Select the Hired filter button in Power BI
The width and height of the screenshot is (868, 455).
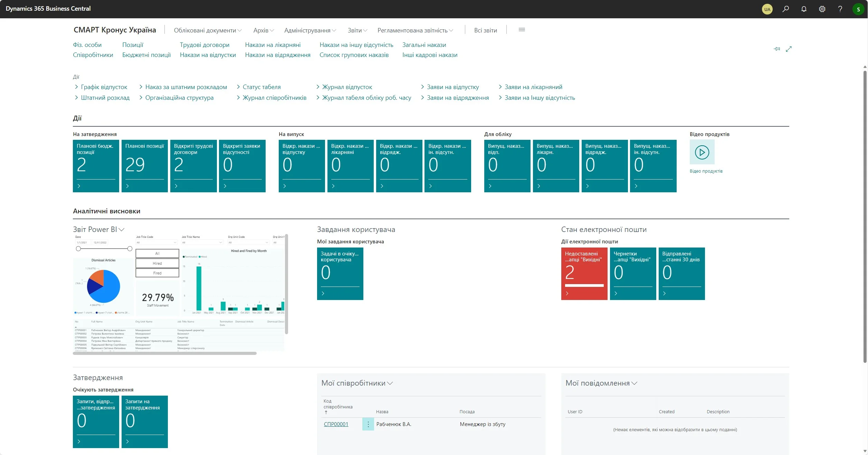(x=157, y=263)
